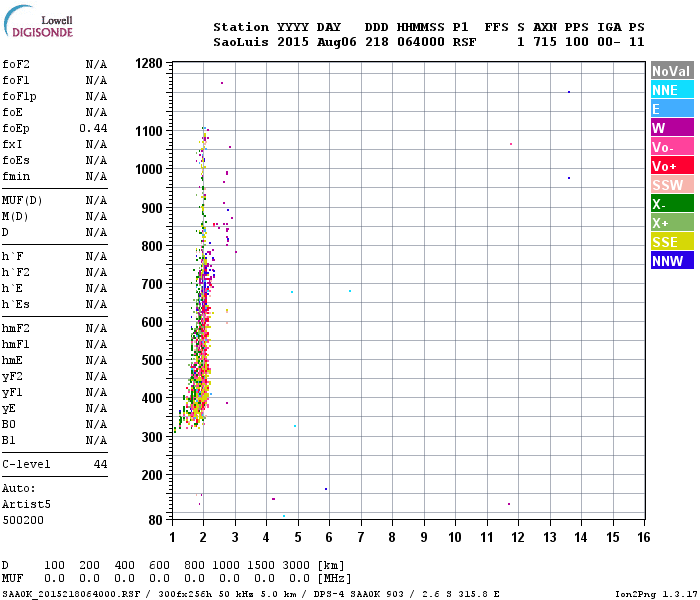
Task: Click the 2 MHz frequency axis label
Action: (203, 537)
